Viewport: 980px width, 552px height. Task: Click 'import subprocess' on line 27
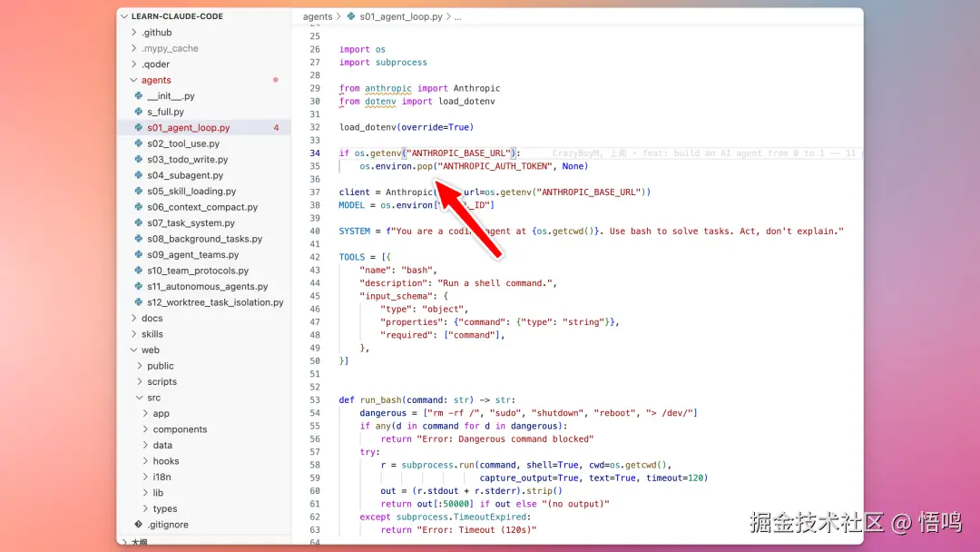click(x=383, y=63)
